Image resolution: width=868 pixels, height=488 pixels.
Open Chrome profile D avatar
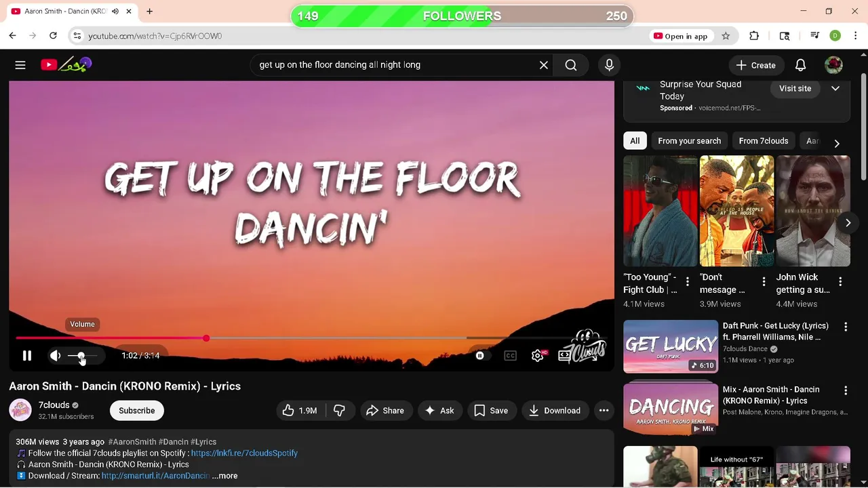click(835, 36)
